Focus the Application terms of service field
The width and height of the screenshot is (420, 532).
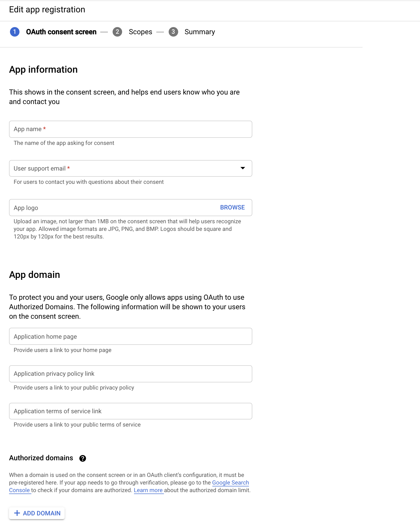130,411
